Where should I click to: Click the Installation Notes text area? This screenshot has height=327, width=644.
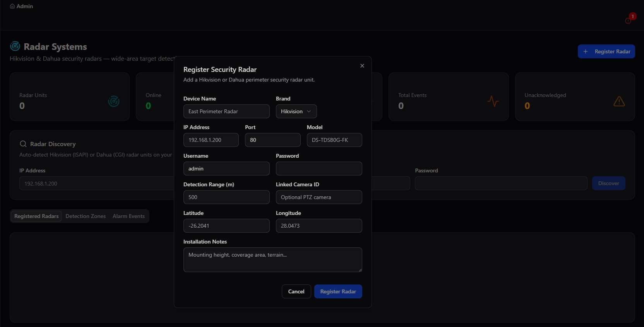pyautogui.click(x=272, y=260)
